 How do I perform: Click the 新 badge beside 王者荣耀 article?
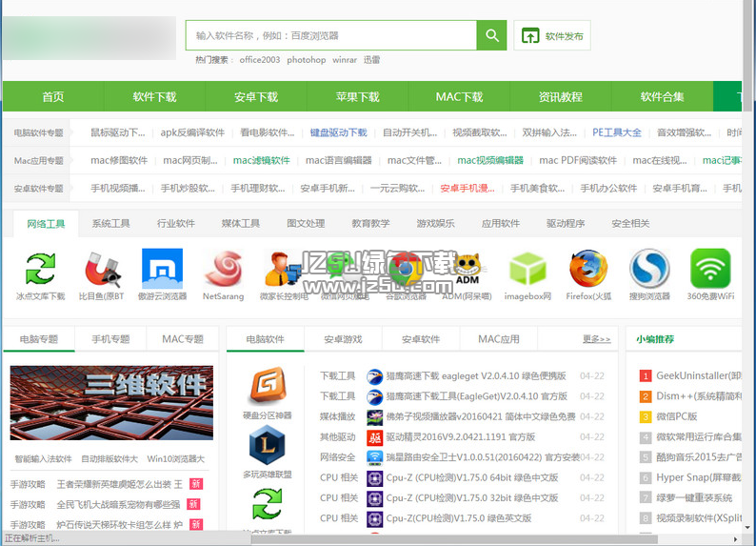tap(196, 484)
